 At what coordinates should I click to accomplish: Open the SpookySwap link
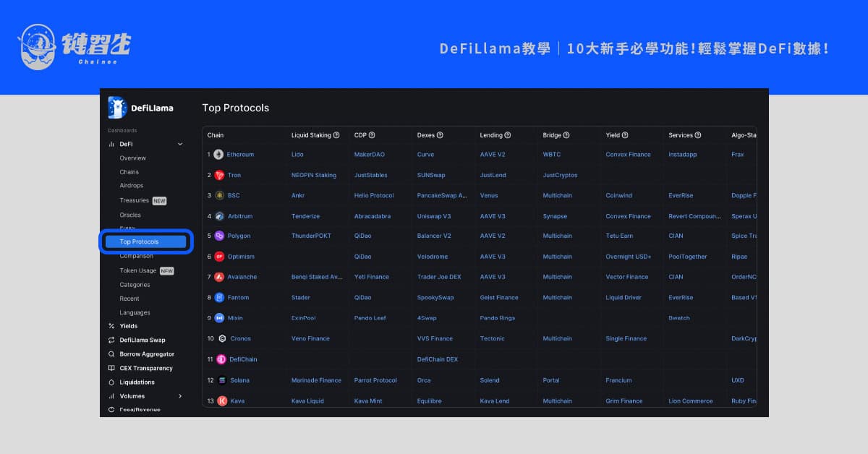435,297
